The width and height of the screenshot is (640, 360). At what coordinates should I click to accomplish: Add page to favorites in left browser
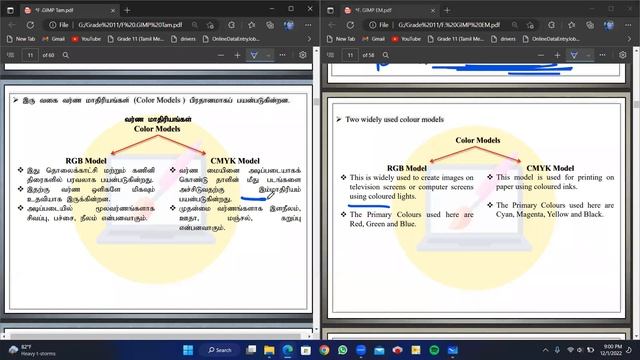[x=211, y=25]
